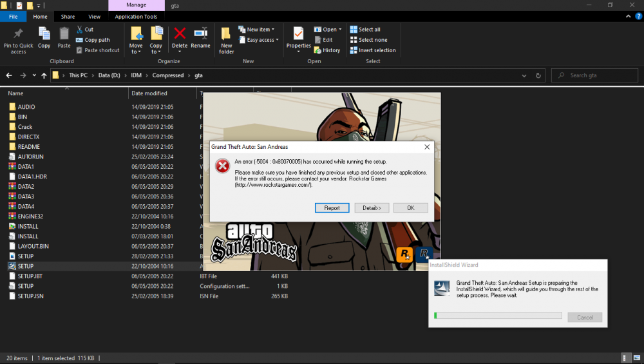Open Quick Access Toolbar dropdown in title bar
This screenshot has height=364, width=644.
[x=39, y=6]
